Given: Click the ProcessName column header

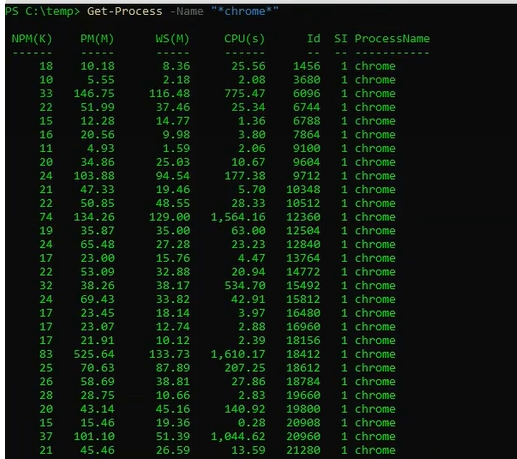Looking at the screenshot, I should [x=392, y=39].
